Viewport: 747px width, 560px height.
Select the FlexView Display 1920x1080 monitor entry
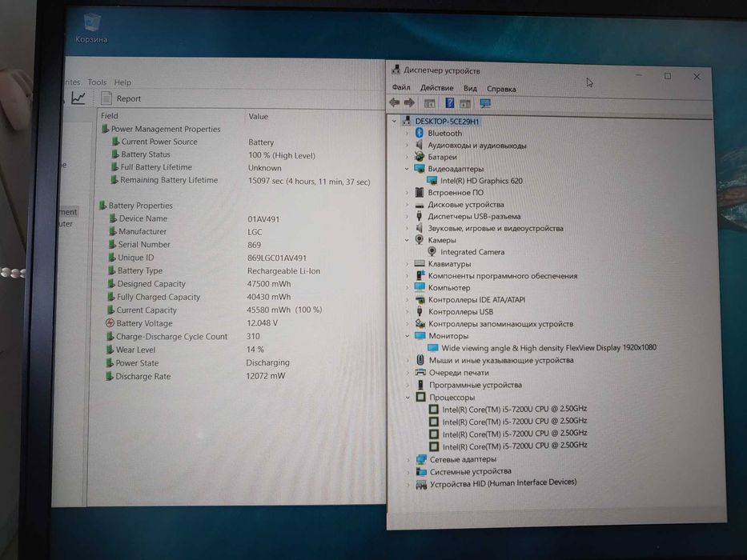pos(548,348)
